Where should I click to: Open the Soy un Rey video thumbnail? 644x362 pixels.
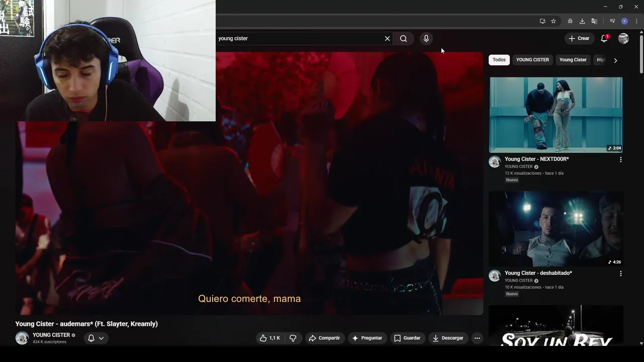(x=556, y=325)
